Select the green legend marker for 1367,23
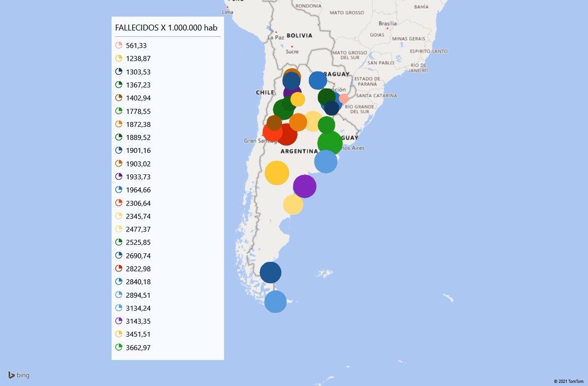This screenshot has width=588, height=386. click(119, 85)
